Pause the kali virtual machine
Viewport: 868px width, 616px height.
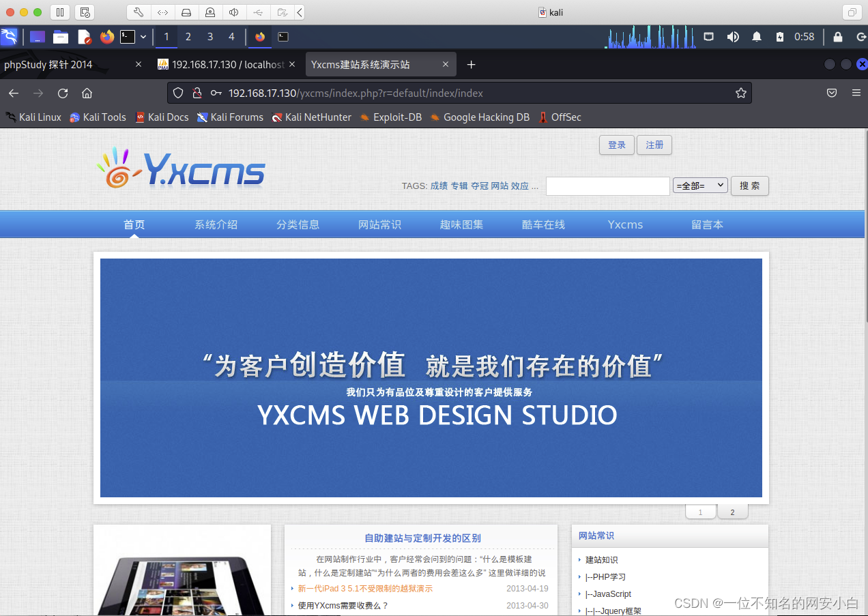(x=60, y=12)
